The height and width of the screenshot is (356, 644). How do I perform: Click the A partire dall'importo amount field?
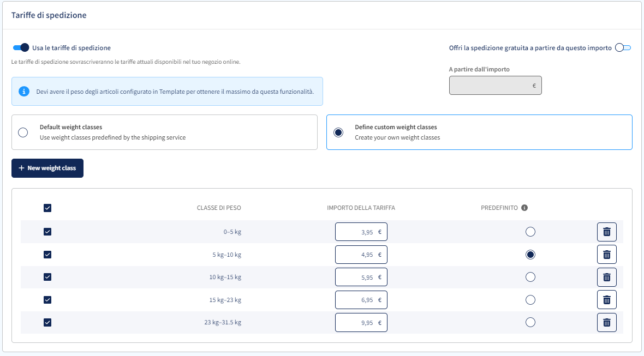point(496,85)
